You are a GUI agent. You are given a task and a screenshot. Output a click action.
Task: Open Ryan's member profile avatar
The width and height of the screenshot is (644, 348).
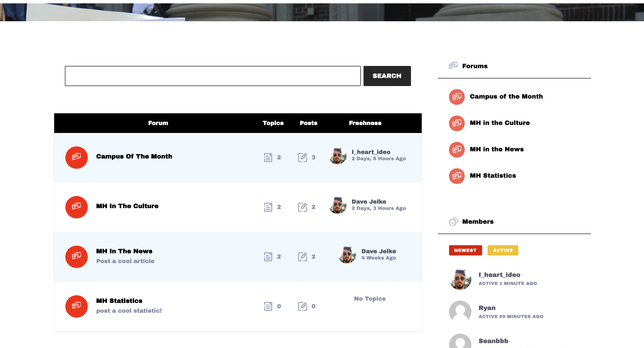click(x=460, y=312)
